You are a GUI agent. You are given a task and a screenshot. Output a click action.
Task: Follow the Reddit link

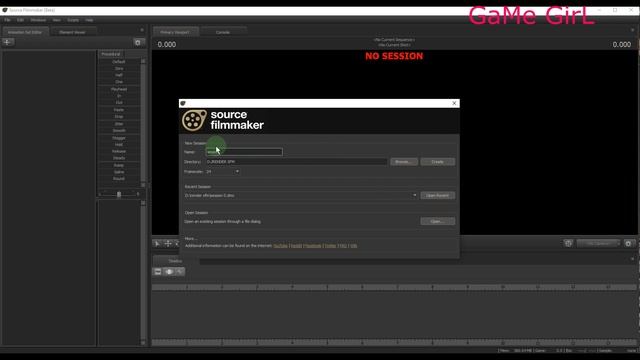pyautogui.click(x=296, y=246)
